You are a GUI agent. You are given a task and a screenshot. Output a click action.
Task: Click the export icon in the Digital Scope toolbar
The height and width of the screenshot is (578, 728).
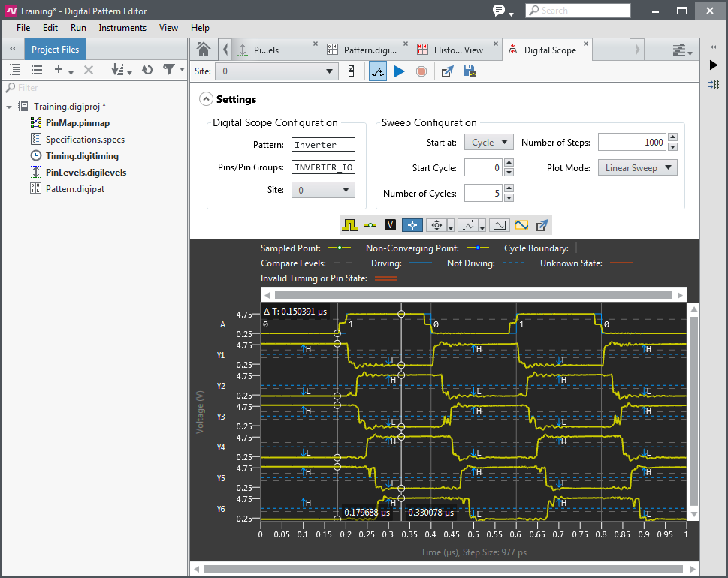[x=447, y=71]
